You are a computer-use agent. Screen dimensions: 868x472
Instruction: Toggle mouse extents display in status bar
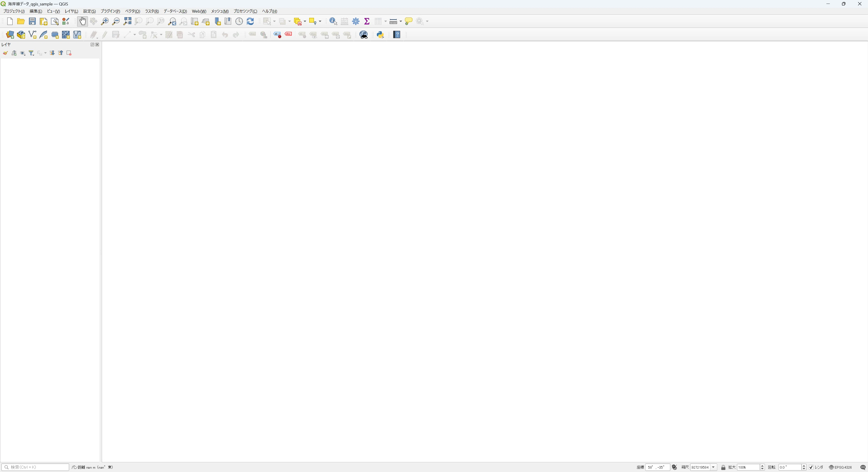click(674, 467)
